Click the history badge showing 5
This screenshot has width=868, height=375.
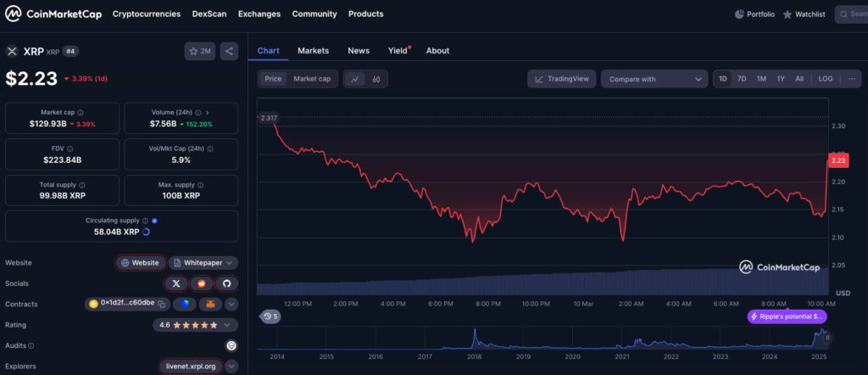[270, 316]
